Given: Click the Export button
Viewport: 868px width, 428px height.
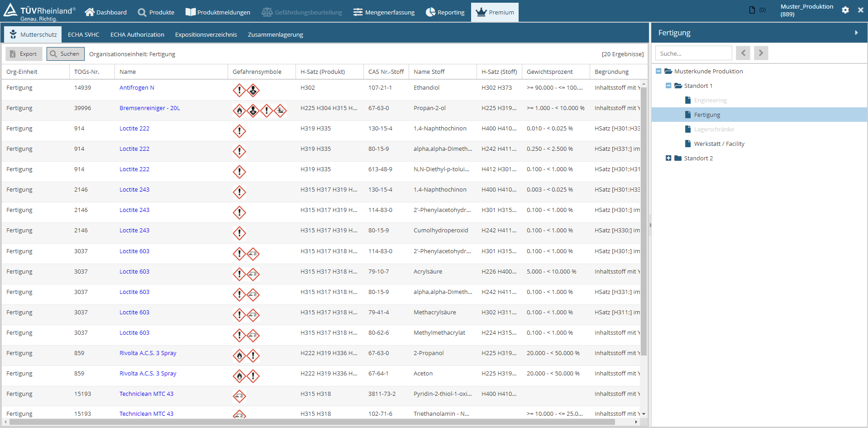Looking at the screenshot, I should (24, 54).
